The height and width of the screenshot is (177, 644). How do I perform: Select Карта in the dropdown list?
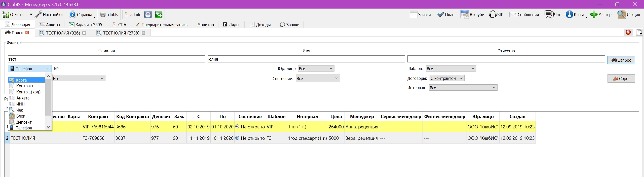(27, 80)
